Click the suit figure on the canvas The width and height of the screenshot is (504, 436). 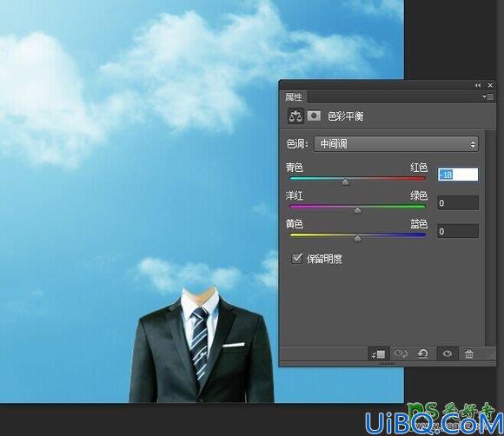pos(202,345)
